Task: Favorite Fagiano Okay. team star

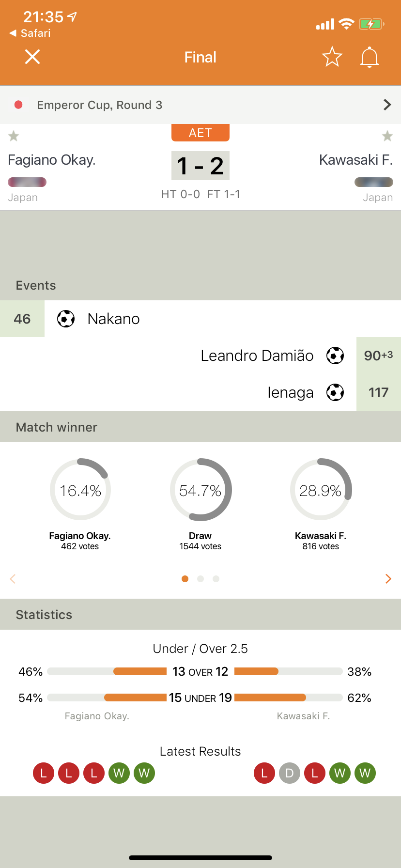Action: point(14,136)
